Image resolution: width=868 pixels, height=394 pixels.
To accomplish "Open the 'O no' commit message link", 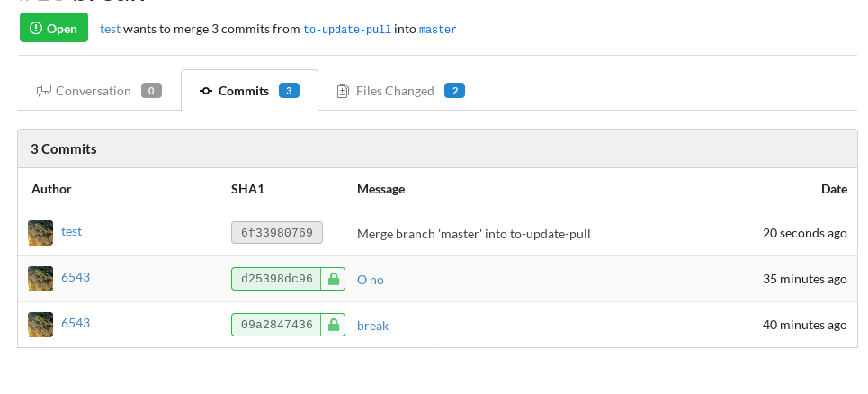I will pos(371,280).
